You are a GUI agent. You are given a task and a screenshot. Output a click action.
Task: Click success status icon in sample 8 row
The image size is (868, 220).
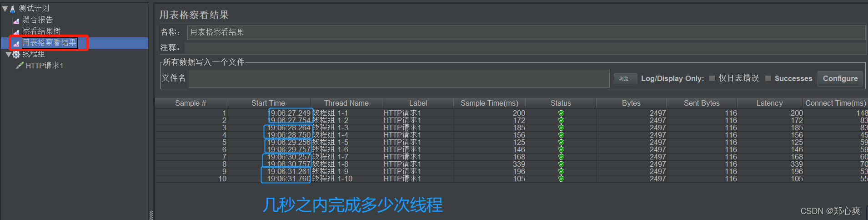561,164
